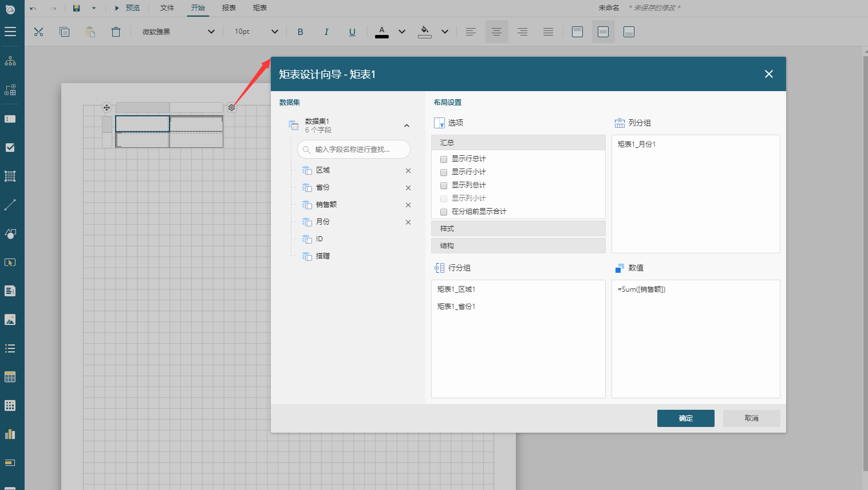Enable 显示列总计 checkbox
Viewport: 868px width, 490px height.
pos(444,186)
